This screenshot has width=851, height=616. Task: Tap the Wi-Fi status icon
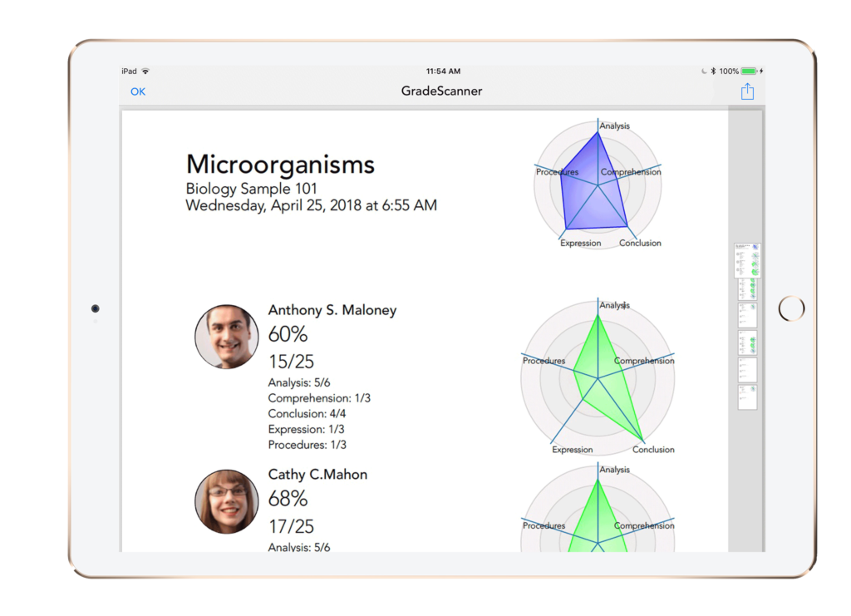[x=147, y=71]
